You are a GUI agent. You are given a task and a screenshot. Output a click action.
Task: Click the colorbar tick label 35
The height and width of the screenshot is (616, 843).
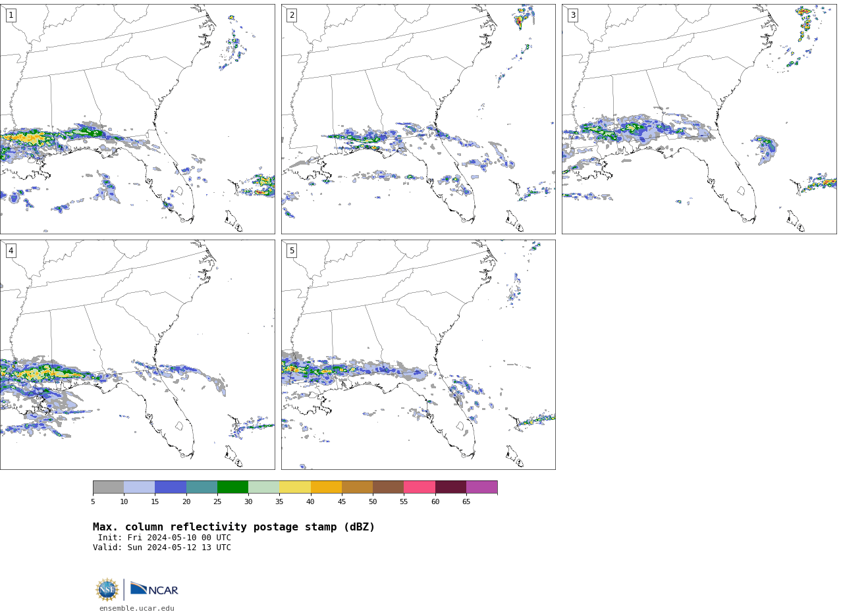279,502
